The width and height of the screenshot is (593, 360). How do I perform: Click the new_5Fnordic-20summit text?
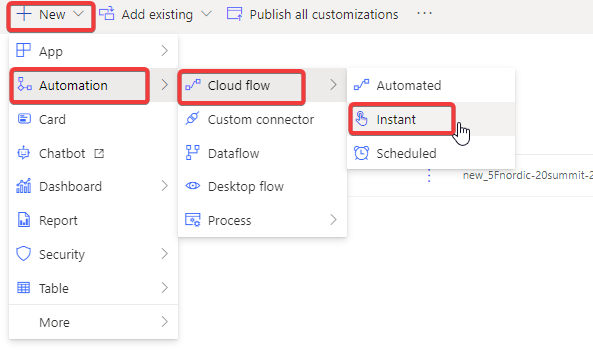[528, 175]
